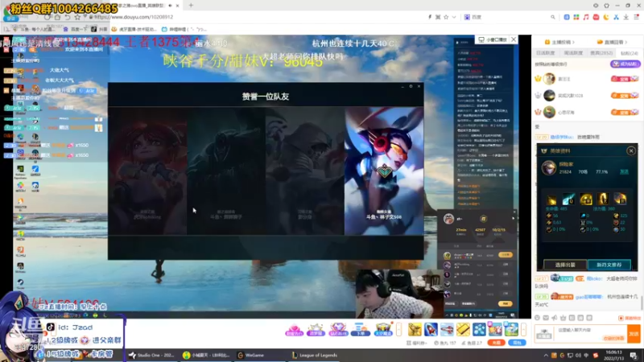Open the 哔哩哔哩 bookmark
Screen dimensions: 644x362
point(184,30)
